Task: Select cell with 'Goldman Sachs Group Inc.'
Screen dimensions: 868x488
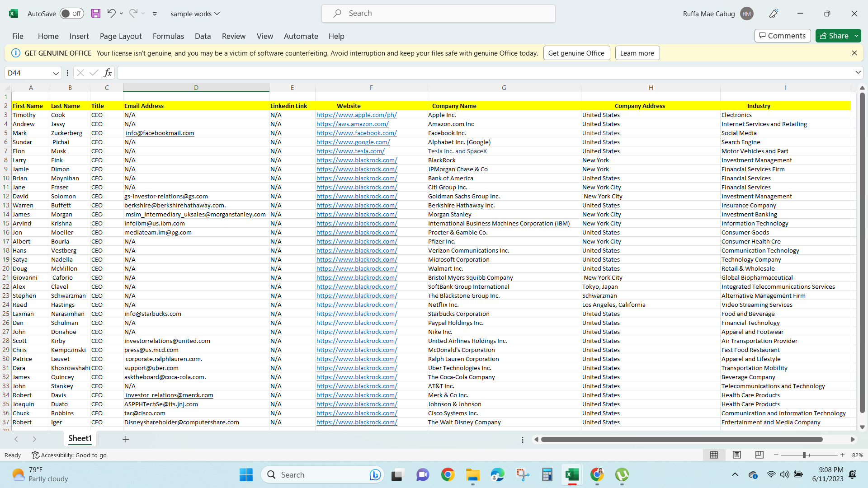Action: click(x=504, y=196)
